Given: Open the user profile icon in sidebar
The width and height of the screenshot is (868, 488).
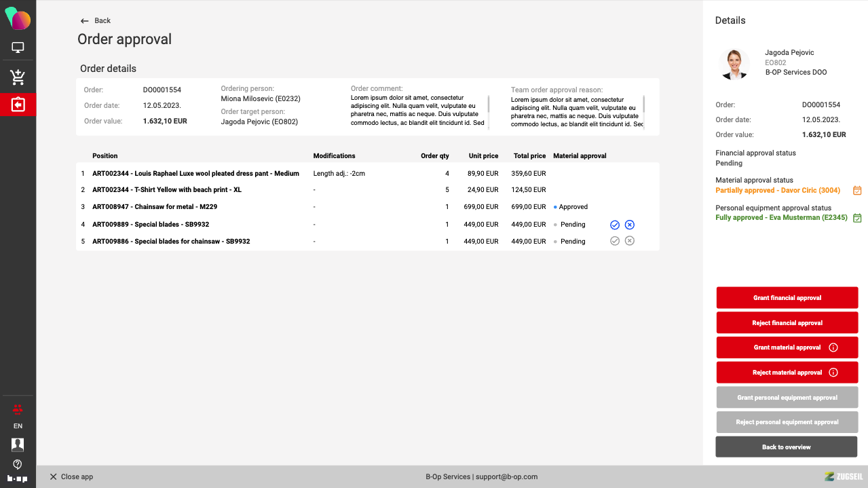Looking at the screenshot, I should click(18, 445).
